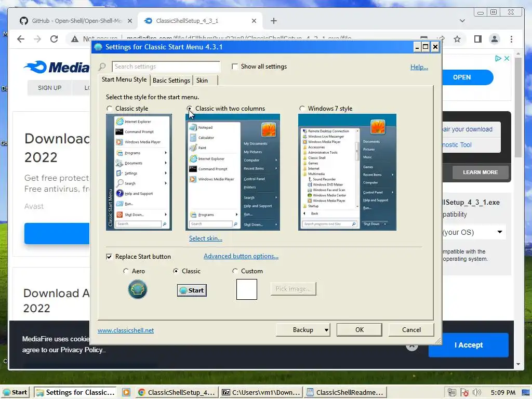The height and width of the screenshot is (399, 532).
Task: Open a new browser tab
Action: pyautogui.click(x=274, y=21)
